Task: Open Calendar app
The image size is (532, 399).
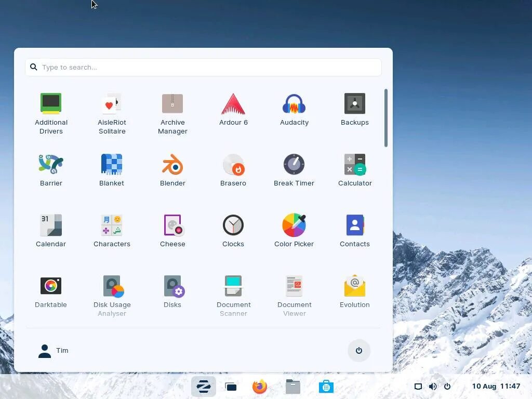Action: click(x=51, y=231)
